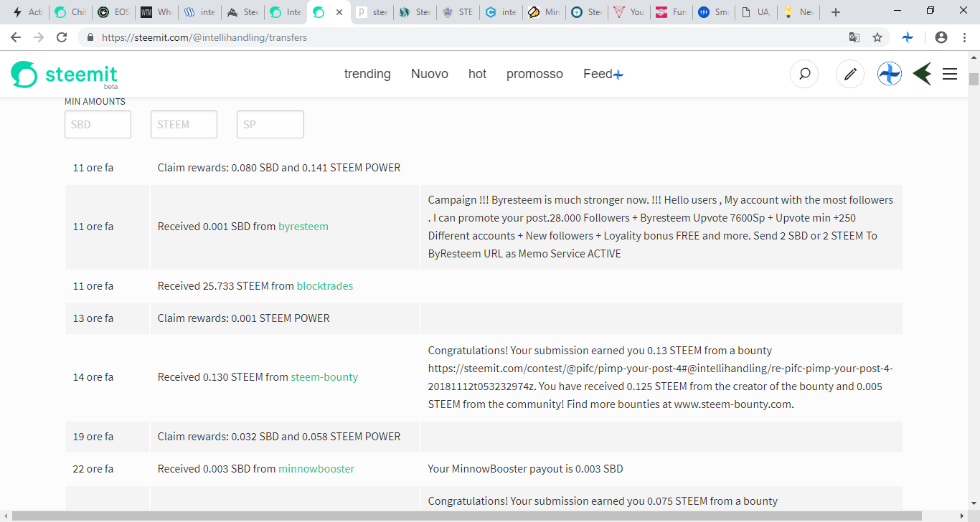Click the '13 ore fa' timestamp

pyautogui.click(x=93, y=318)
